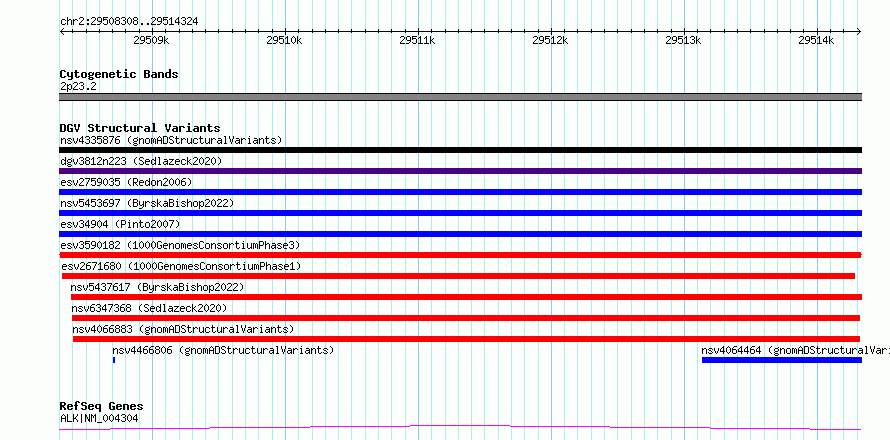Select the purple dgv3812n223 variant bar

point(460,171)
